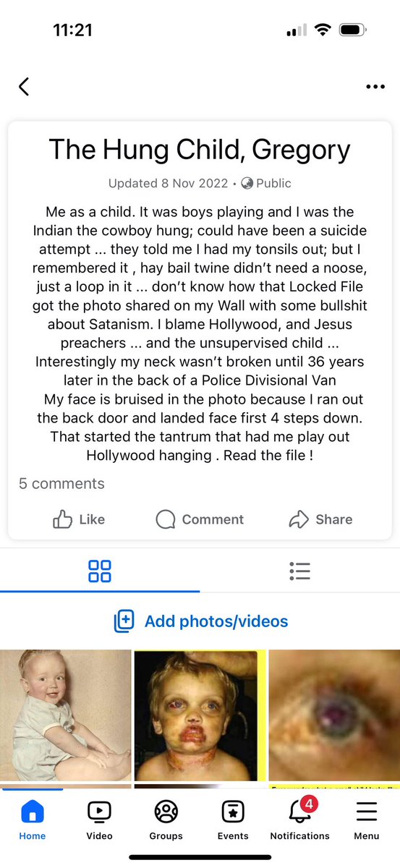Open the 5 comments link
This screenshot has height=868, width=400.
pos(61,483)
